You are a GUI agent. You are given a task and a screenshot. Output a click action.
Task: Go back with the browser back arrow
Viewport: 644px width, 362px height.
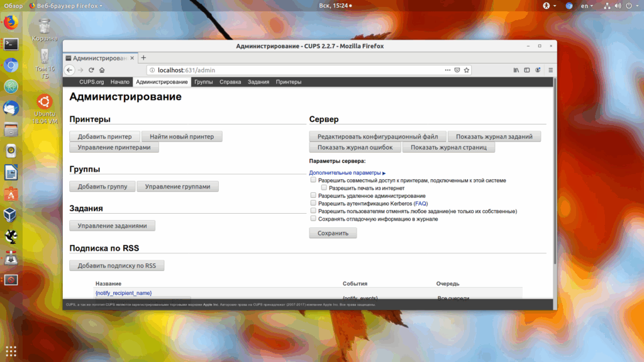[x=69, y=70]
